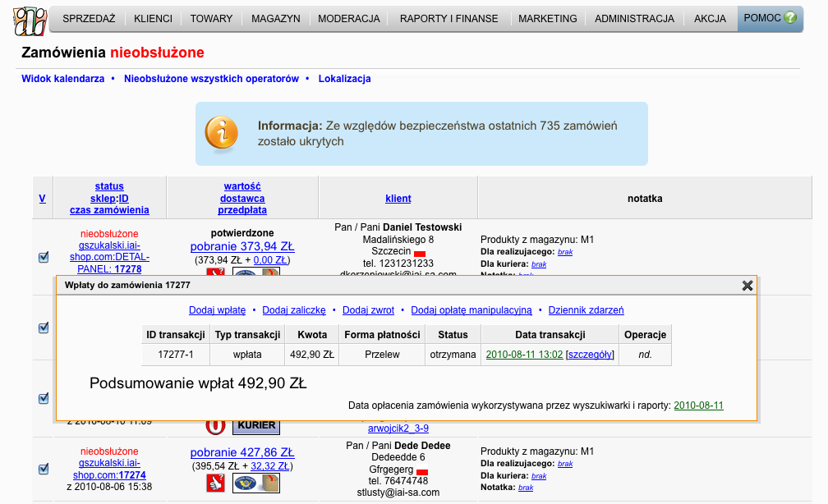
Task: Toggle the checkbox for order 17274
Action: (44, 469)
